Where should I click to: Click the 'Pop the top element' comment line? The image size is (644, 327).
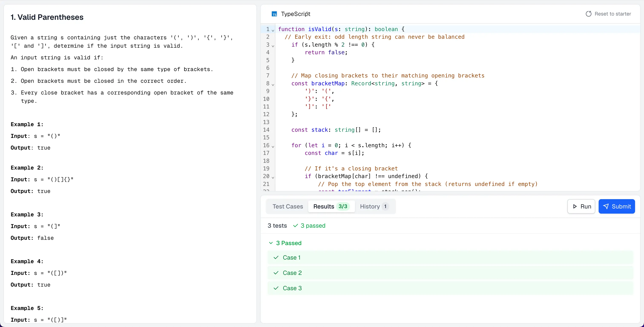pos(427,184)
